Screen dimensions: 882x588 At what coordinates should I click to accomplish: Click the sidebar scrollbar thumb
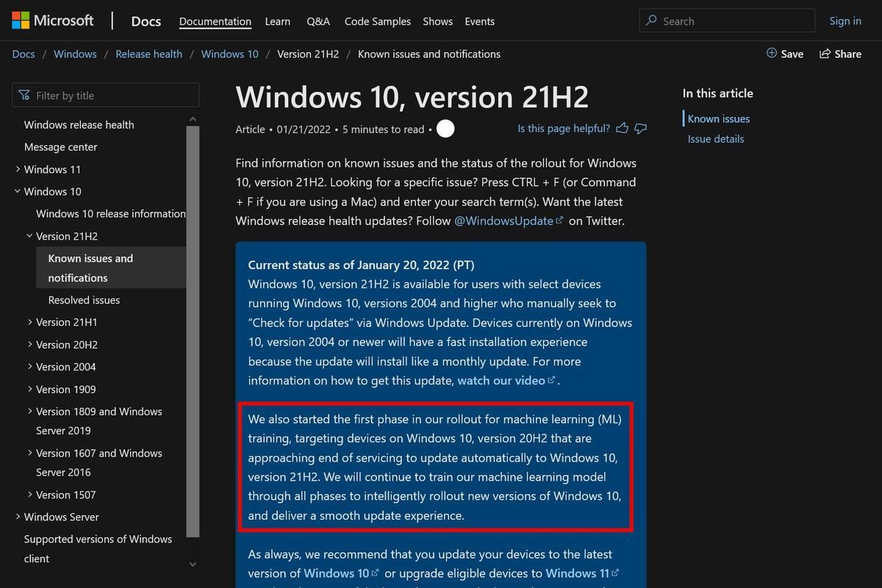pyautogui.click(x=193, y=331)
